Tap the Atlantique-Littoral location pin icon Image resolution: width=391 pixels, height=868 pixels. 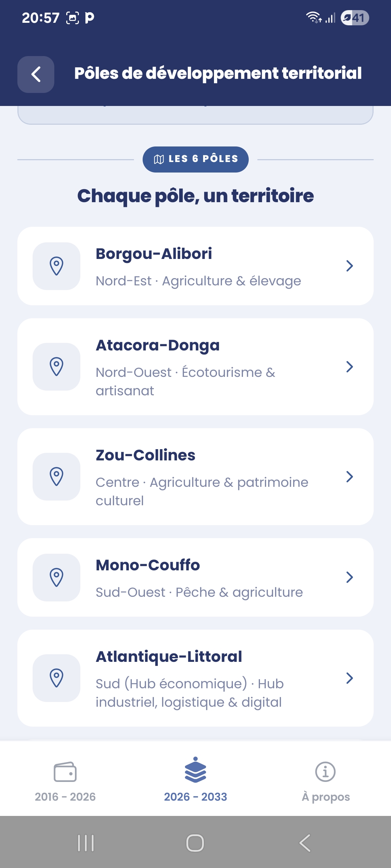point(56,678)
